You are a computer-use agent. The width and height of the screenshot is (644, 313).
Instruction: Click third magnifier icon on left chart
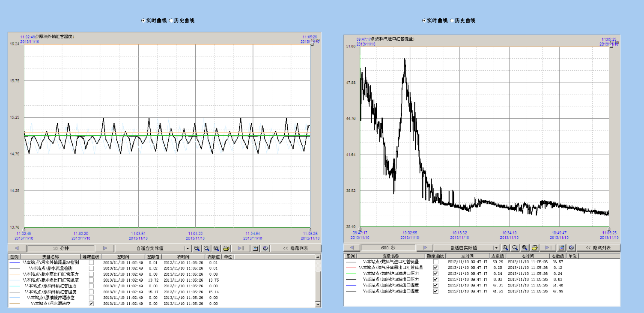[x=216, y=248]
